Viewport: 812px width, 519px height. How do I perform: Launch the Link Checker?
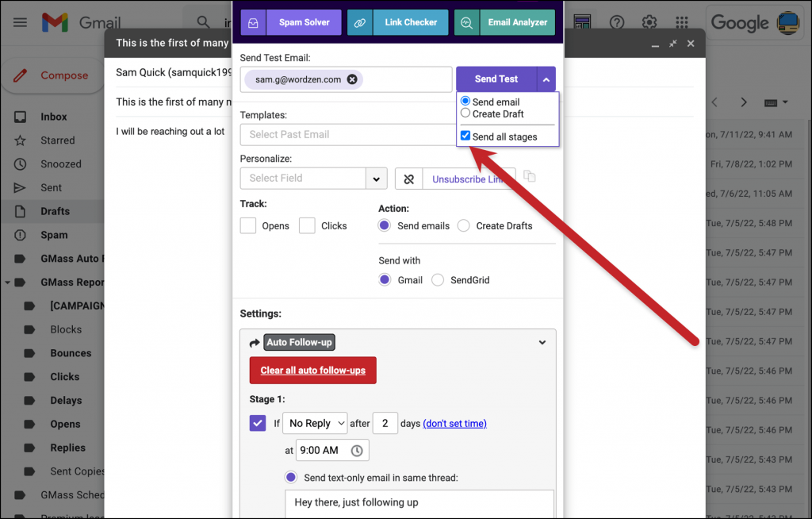tap(410, 22)
